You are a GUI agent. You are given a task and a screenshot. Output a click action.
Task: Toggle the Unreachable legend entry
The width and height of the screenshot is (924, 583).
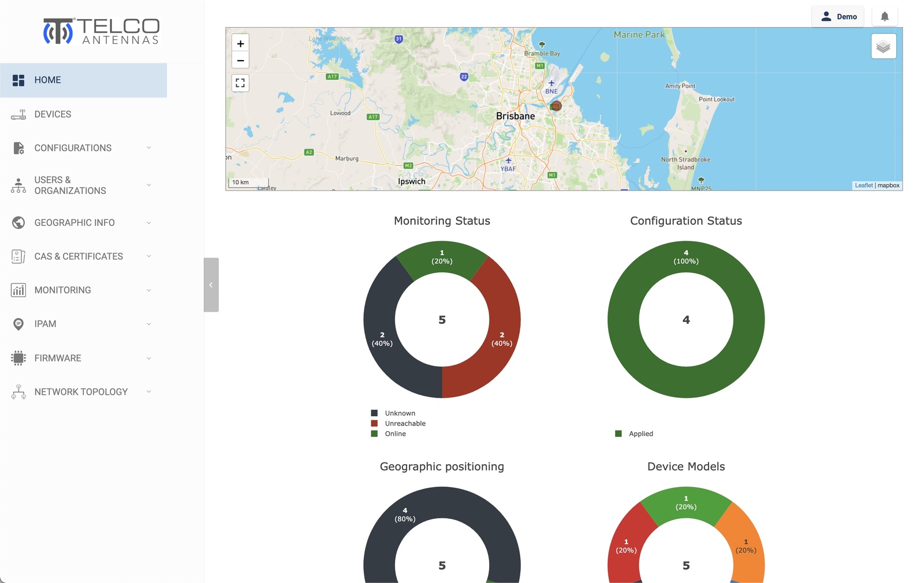[398, 424]
